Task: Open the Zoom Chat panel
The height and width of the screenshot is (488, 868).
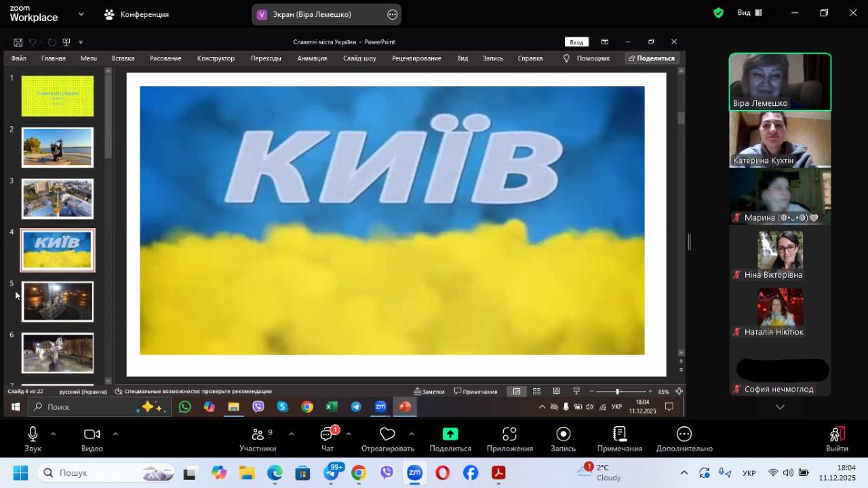Action: pos(328,434)
